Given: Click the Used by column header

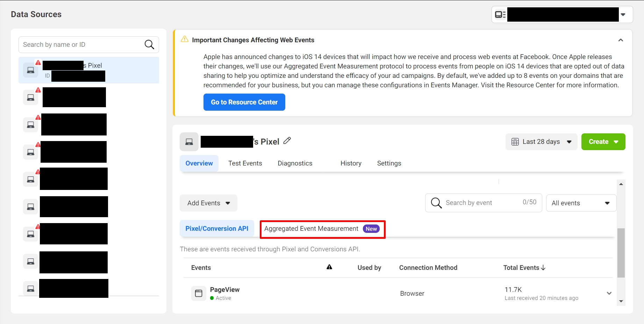Looking at the screenshot, I should (369, 268).
